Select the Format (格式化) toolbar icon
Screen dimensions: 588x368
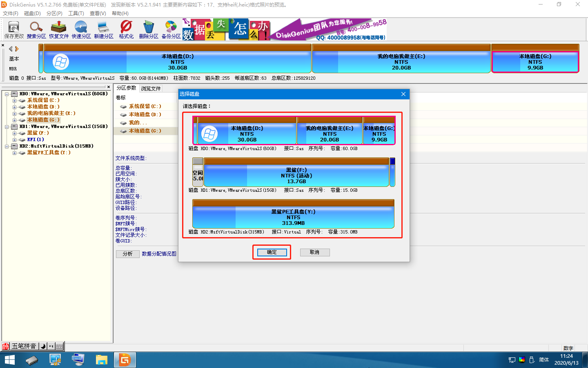coord(126,30)
